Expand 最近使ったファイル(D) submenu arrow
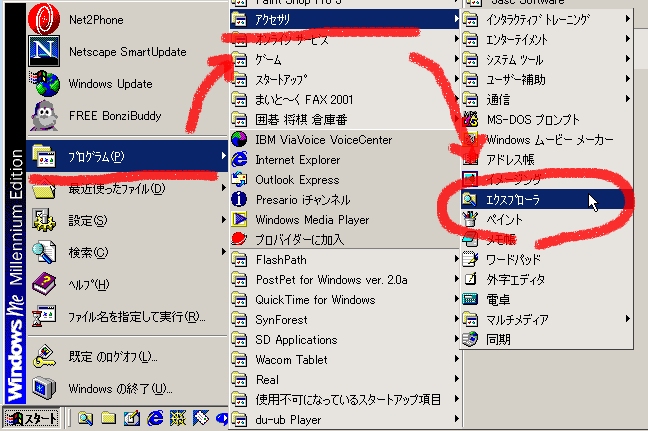This screenshot has height=431, width=648. 223,188
